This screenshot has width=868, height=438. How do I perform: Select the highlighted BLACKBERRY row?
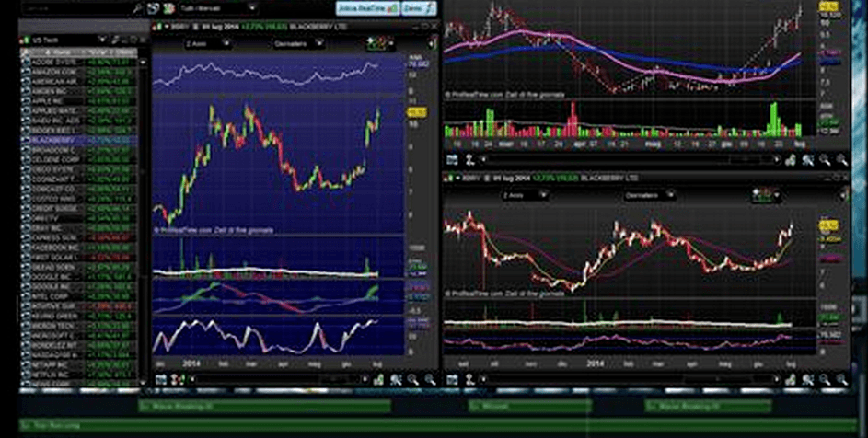[80, 140]
